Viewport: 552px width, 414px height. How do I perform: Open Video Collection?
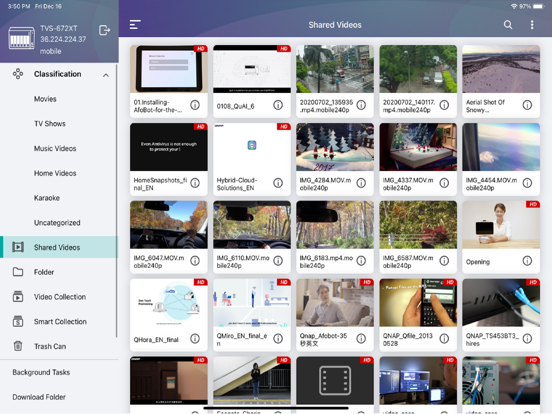click(59, 297)
